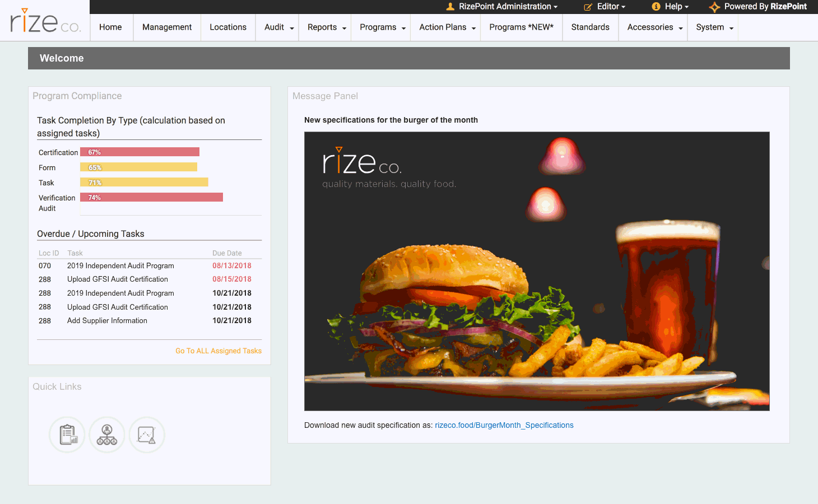Open the Action Plans dropdown

pos(447,27)
